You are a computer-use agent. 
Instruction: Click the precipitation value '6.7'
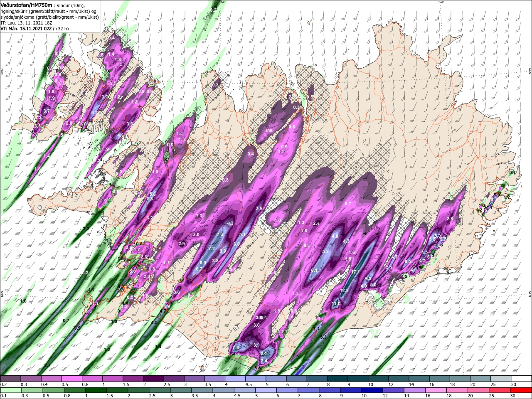pyautogui.click(x=199, y=269)
